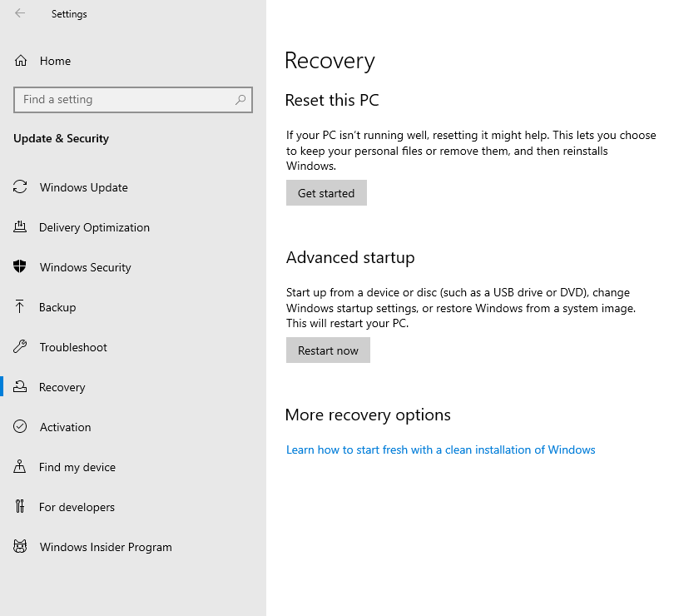Click the Windows Insider Program cat icon
The height and width of the screenshot is (616, 674).
(x=20, y=546)
